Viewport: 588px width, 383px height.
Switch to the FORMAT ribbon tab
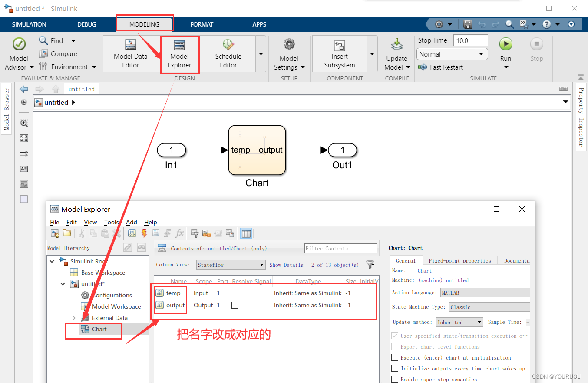point(202,24)
